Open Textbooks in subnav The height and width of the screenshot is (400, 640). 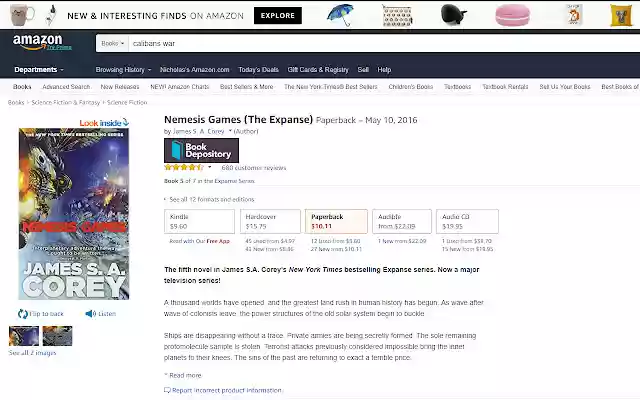point(458,87)
